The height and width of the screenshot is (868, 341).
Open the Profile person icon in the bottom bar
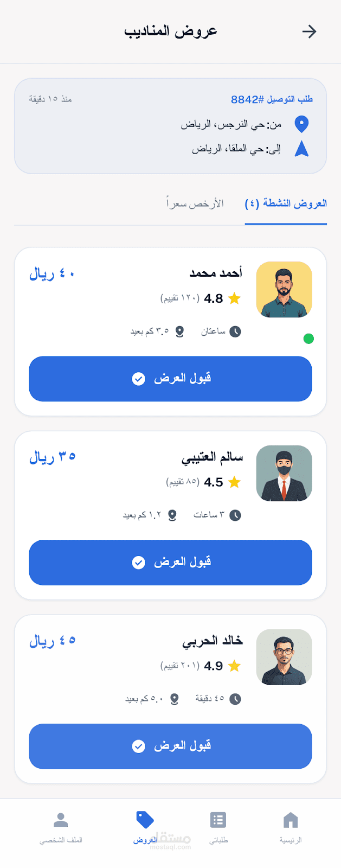[x=61, y=820]
